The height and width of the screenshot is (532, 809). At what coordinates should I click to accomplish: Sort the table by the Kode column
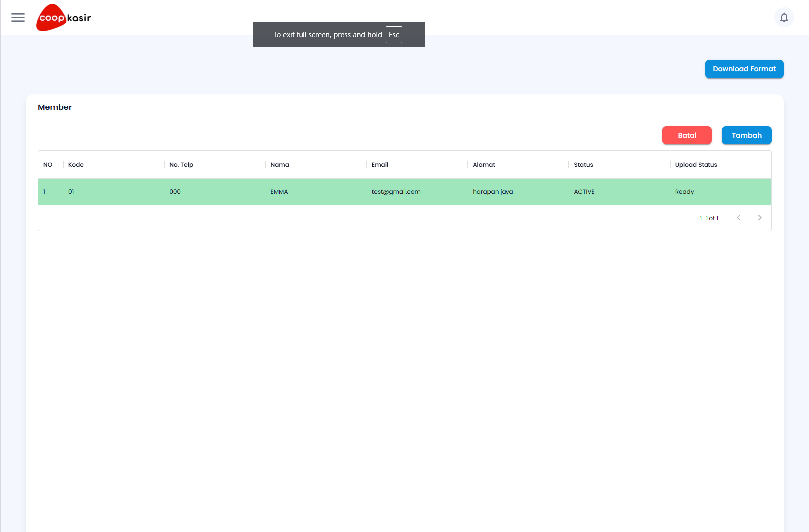click(x=76, y=164)
